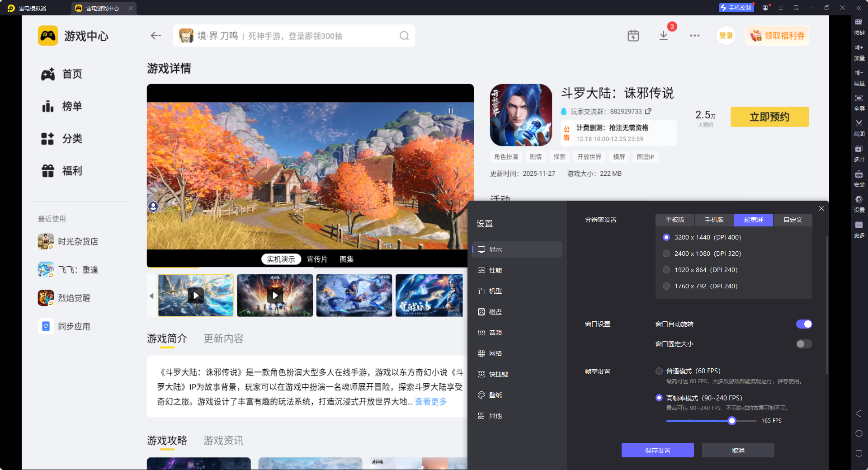Open the 壁纸 wallpaper settings section
The image size is (868, 470).
495,395
